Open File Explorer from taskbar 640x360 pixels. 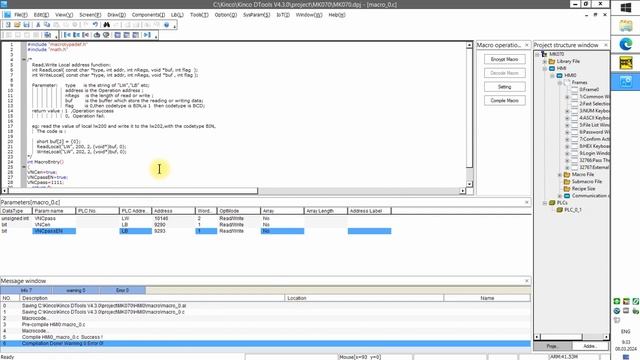625,25
